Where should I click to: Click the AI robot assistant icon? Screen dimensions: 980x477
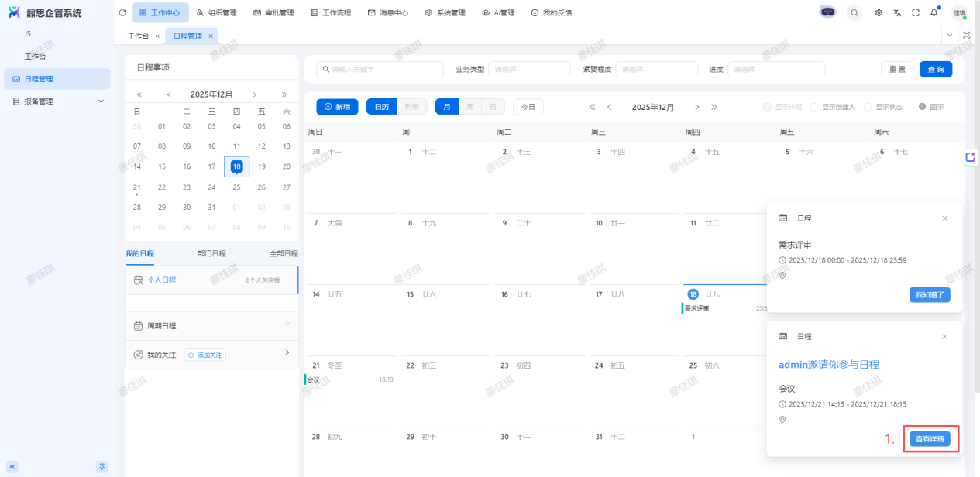(828, 12)
